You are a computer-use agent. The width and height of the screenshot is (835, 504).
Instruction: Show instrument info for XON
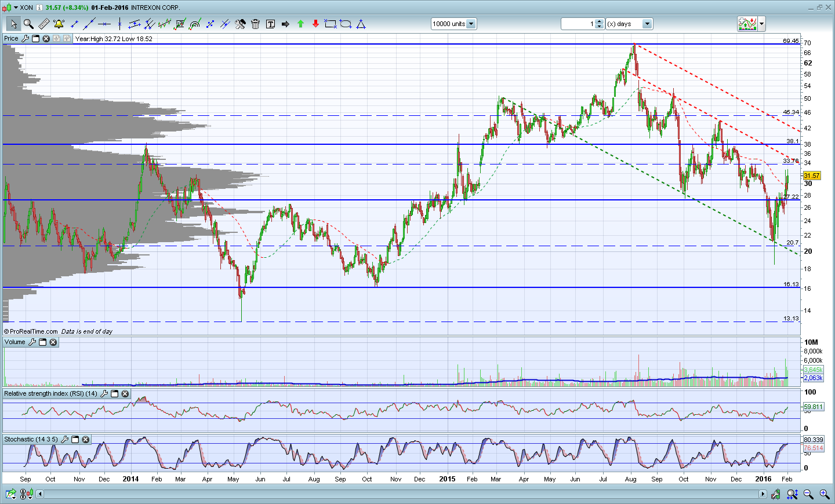[x=39, y=8]
